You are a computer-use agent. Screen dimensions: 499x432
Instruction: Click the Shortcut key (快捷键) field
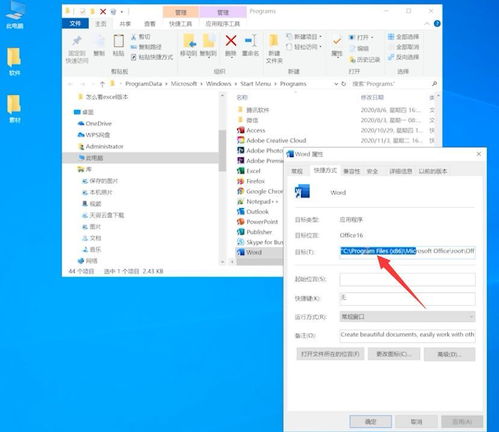(407, 299)
